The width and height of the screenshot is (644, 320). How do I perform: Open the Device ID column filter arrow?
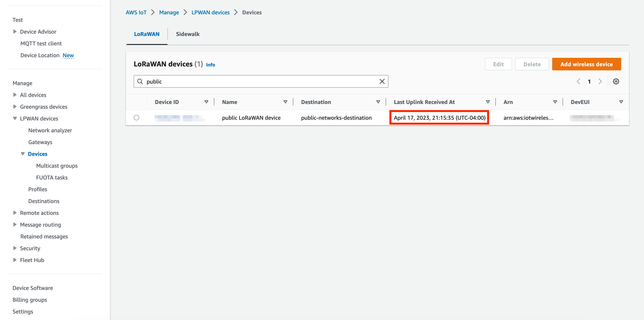click(206, 102)
